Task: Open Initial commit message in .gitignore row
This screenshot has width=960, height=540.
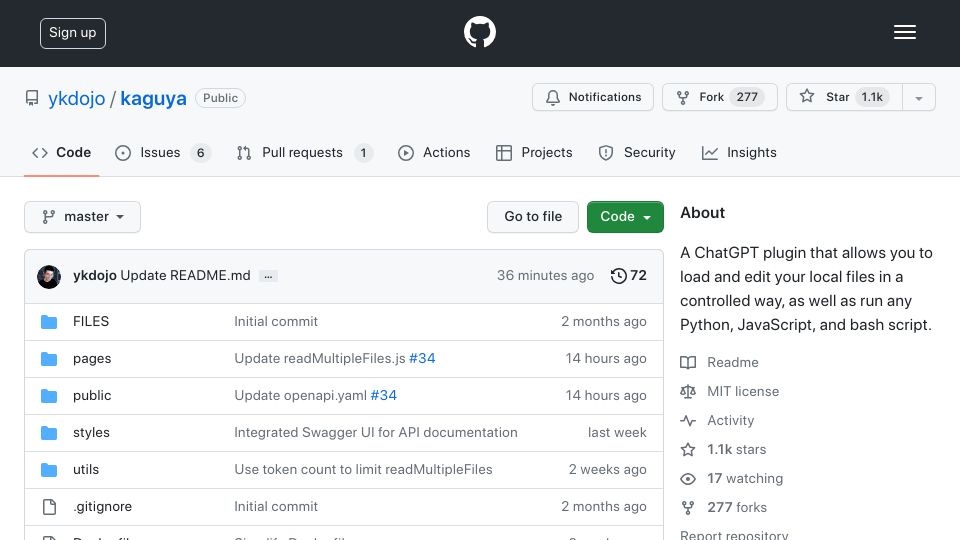Action: coord(276,506)
